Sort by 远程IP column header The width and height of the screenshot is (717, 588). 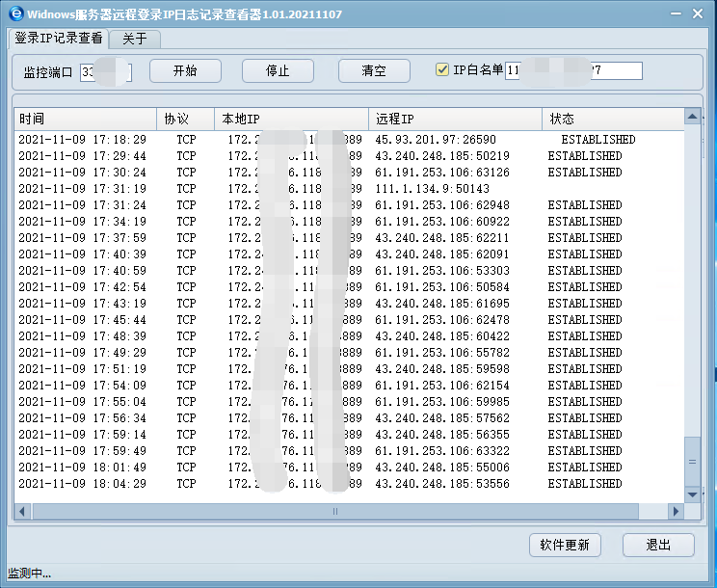tap(456, 119)
